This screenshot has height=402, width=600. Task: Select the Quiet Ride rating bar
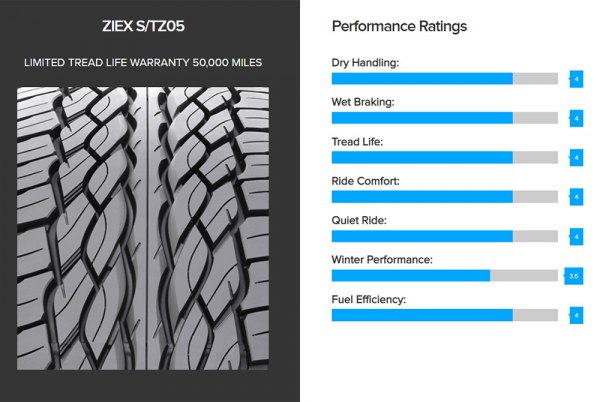click(444, 236)
